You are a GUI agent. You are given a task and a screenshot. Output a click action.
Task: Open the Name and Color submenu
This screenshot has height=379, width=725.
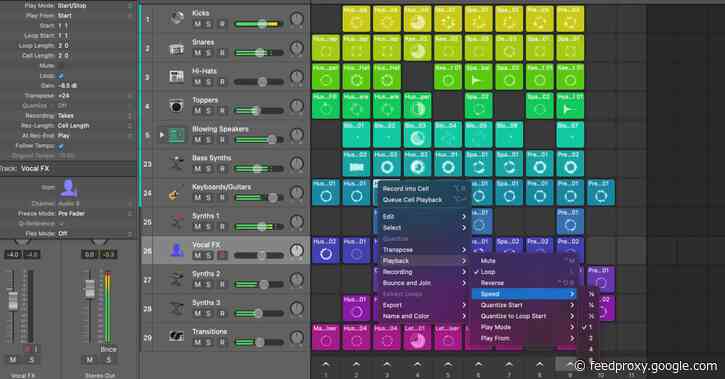424,316
